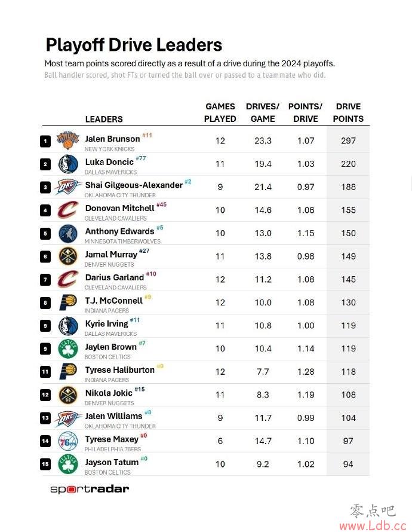412x532 pixels.
Task: Click the Minnesota Timberwolves logo
Action: click(x=67, y=234)
